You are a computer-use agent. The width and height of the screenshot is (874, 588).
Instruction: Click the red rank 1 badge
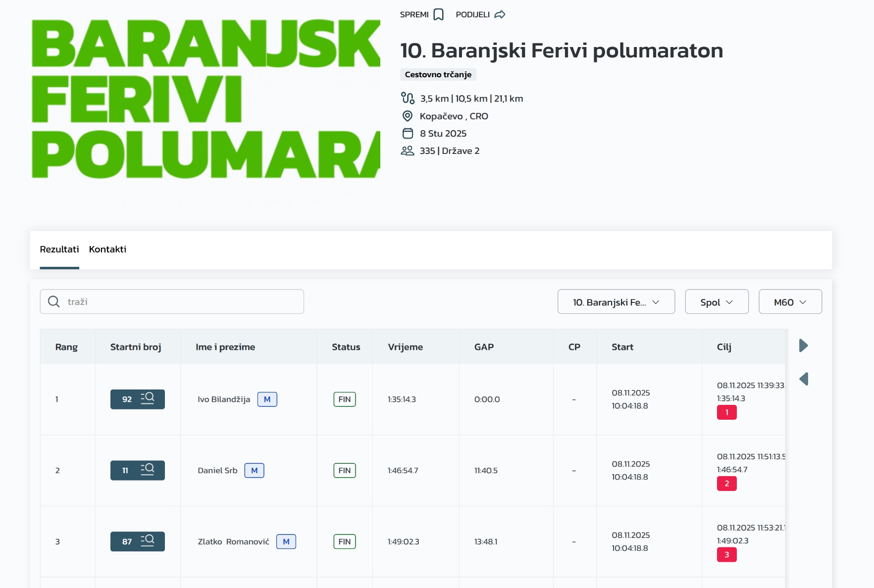(726, 412)
